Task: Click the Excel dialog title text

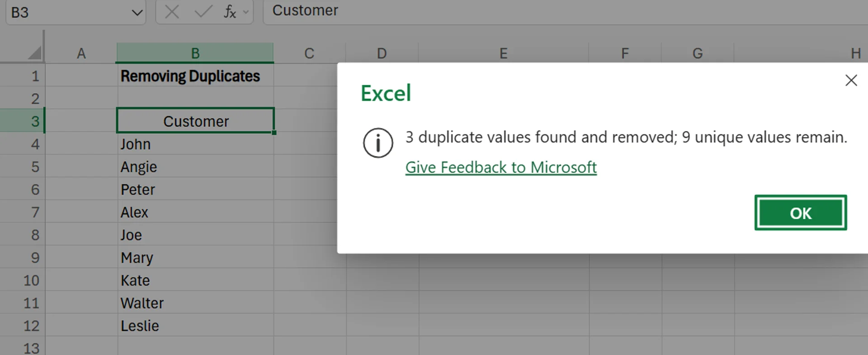Action: tap(386, 93)
